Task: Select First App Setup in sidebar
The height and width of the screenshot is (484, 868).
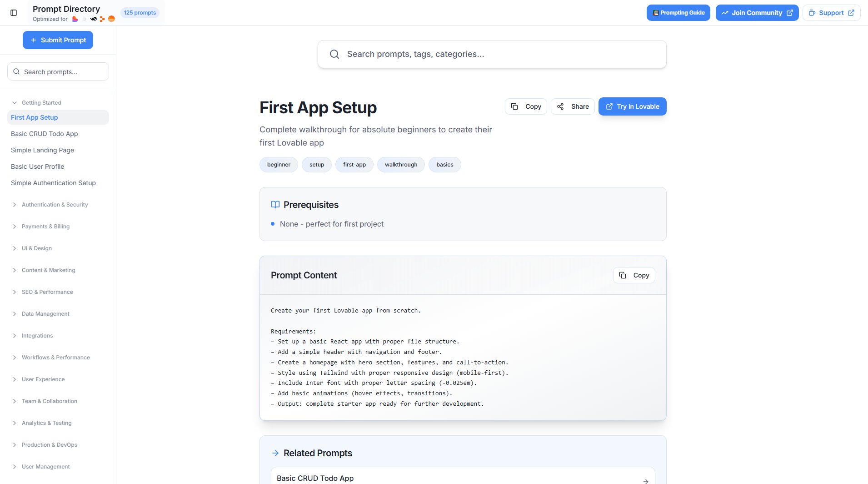Action: (58, 117)
